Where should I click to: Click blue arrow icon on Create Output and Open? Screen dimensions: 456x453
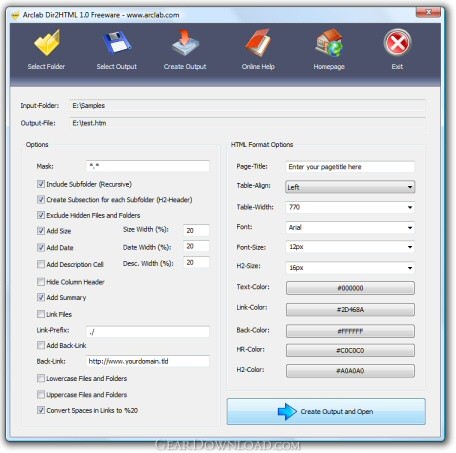[x=287, y=411]
